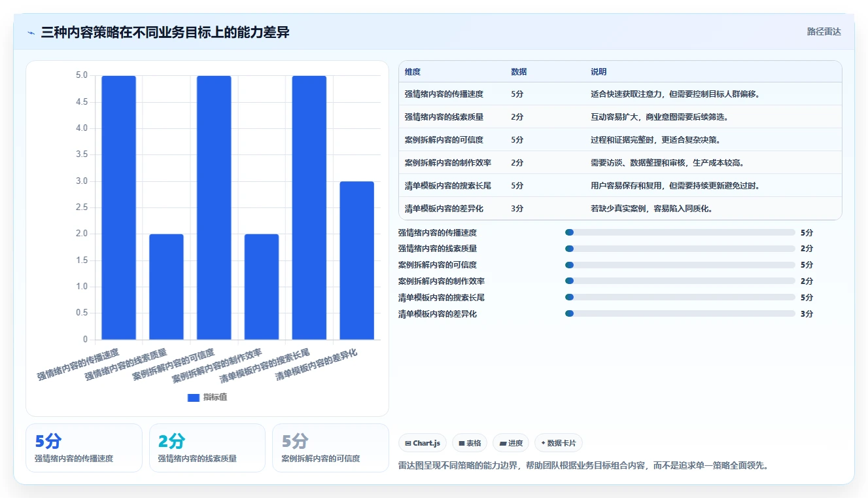Toggle the 指标值 legend label in the chart

pyautogui.click(x=215, y=397)
